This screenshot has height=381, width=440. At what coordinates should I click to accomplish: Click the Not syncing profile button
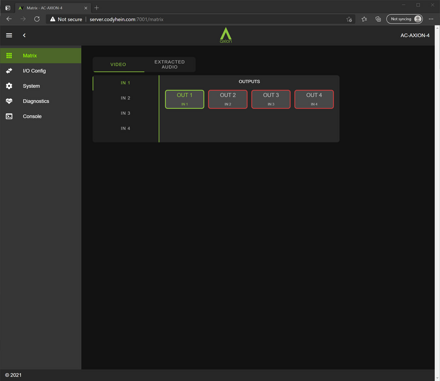coord(405,19)
